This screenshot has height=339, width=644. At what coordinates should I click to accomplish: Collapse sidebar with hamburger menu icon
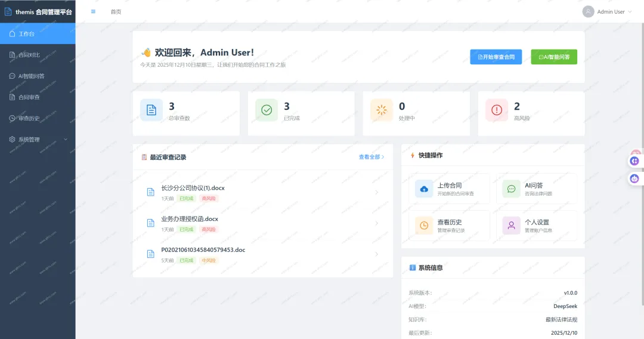pos(93,11)
